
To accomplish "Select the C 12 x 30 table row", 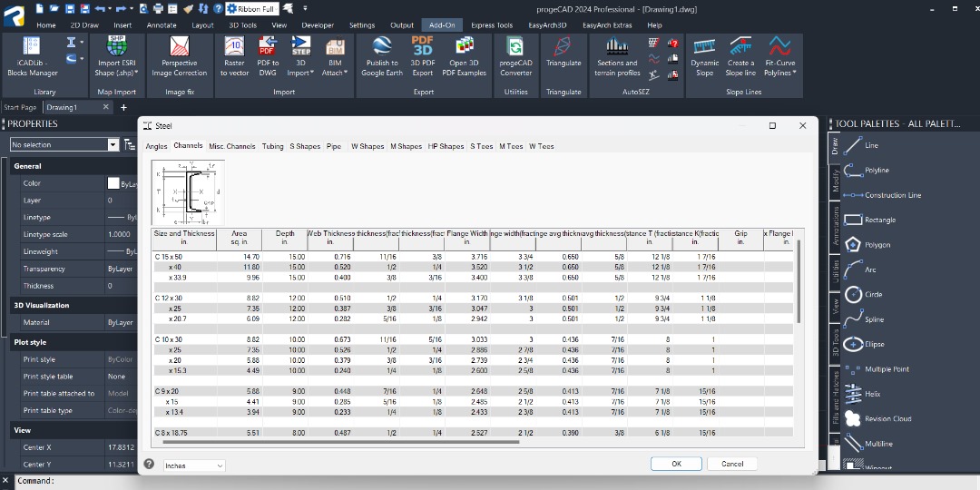I will 168,298.
